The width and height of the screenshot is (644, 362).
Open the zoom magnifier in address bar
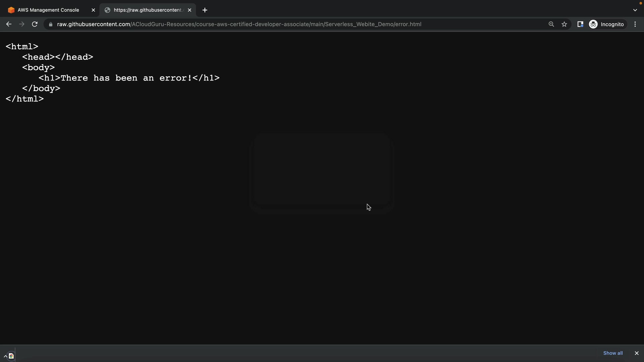(551, 24)
